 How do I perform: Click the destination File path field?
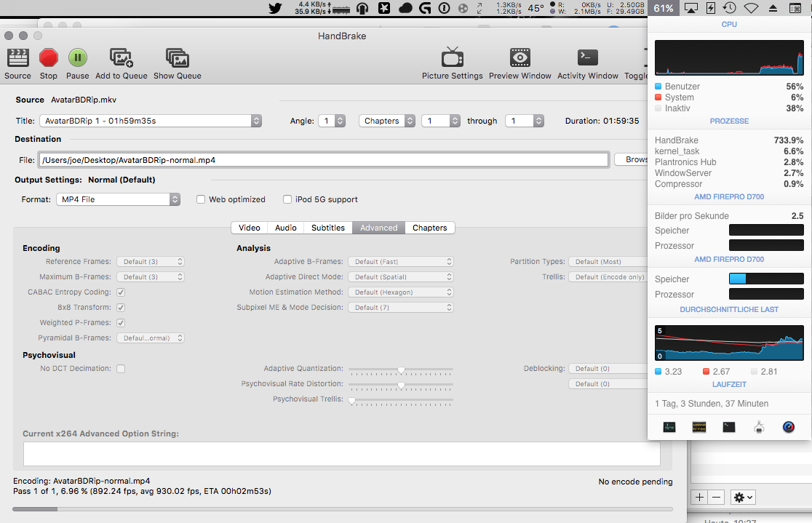(x=324, y=160)
